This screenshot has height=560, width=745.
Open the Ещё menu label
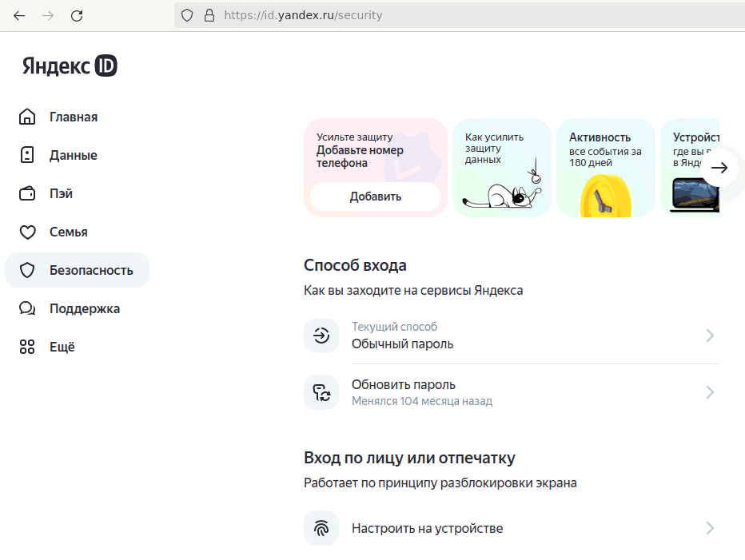pyautogui.click(x=62, y=347)
